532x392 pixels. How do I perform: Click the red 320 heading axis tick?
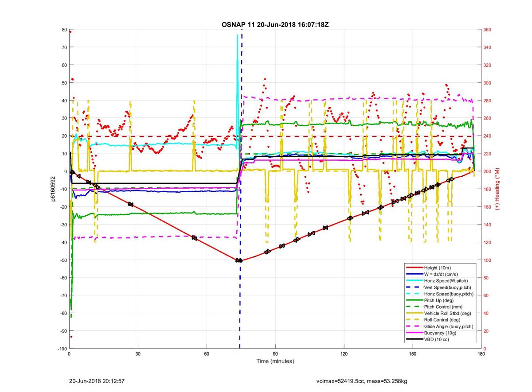pyautogui.click(x=487, y=65)
